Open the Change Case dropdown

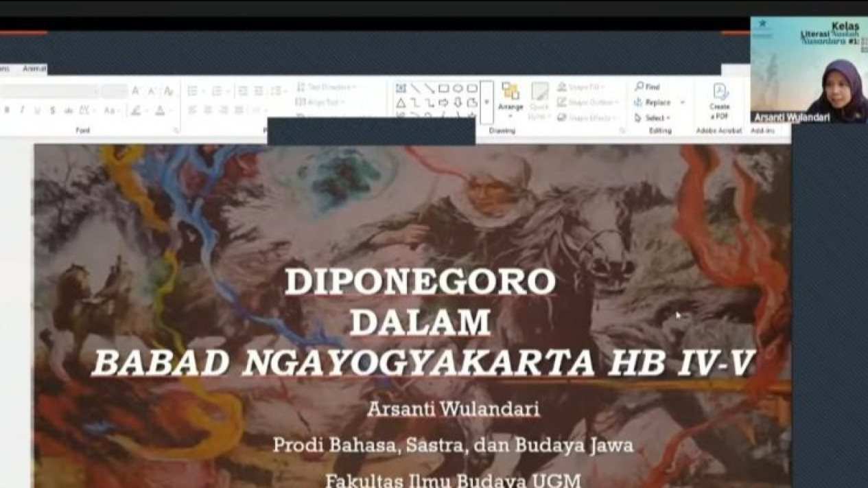110,111
